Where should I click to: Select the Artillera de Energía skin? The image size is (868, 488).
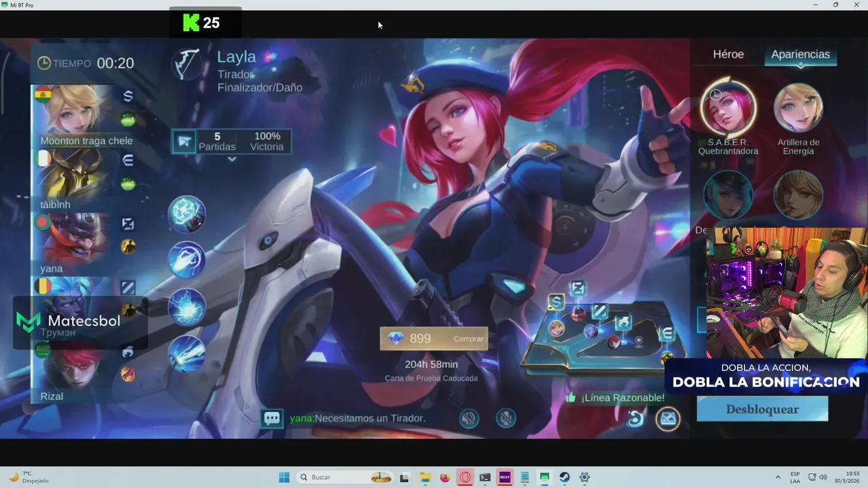pos(799,108)
